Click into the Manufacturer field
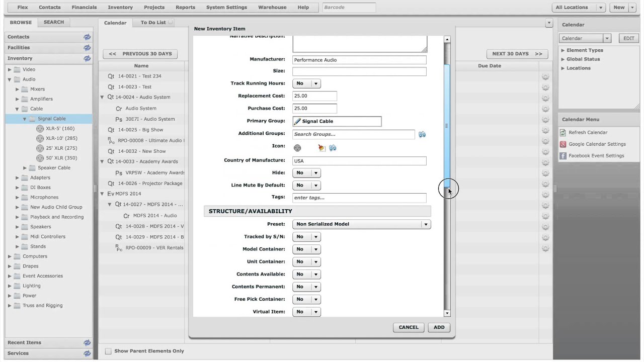 pyautogui.click(x=359, y=60)
